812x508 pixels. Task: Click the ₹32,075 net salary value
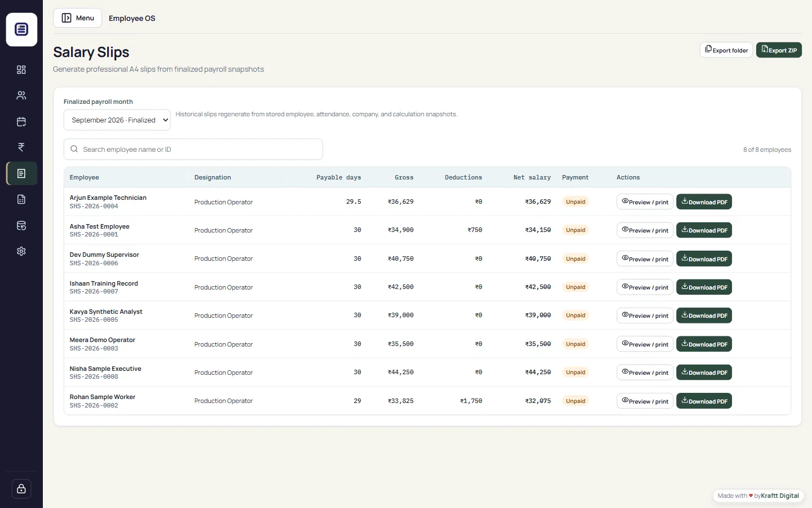click(x=538, y=401)
